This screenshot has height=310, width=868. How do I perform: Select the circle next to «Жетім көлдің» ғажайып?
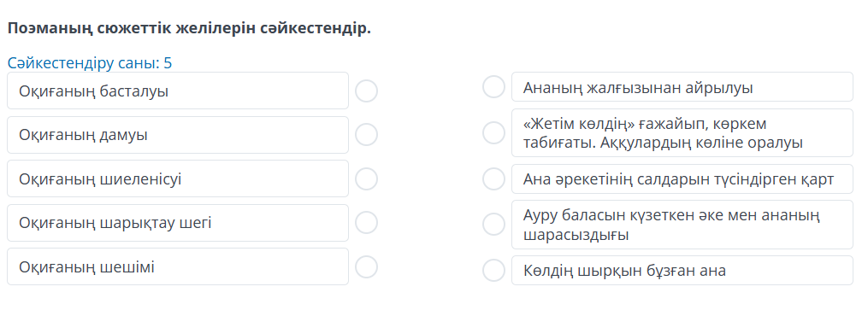coord(493,132)
